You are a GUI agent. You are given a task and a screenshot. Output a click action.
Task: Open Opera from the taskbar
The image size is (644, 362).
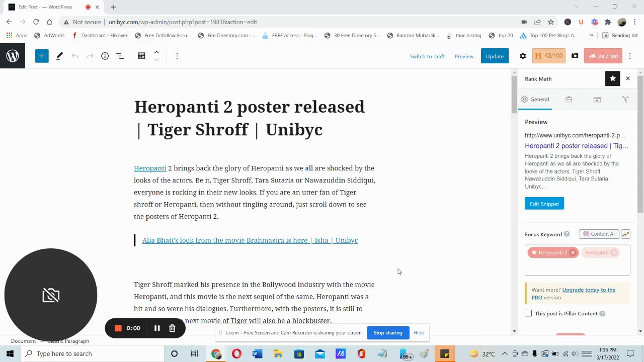[236, 353]
